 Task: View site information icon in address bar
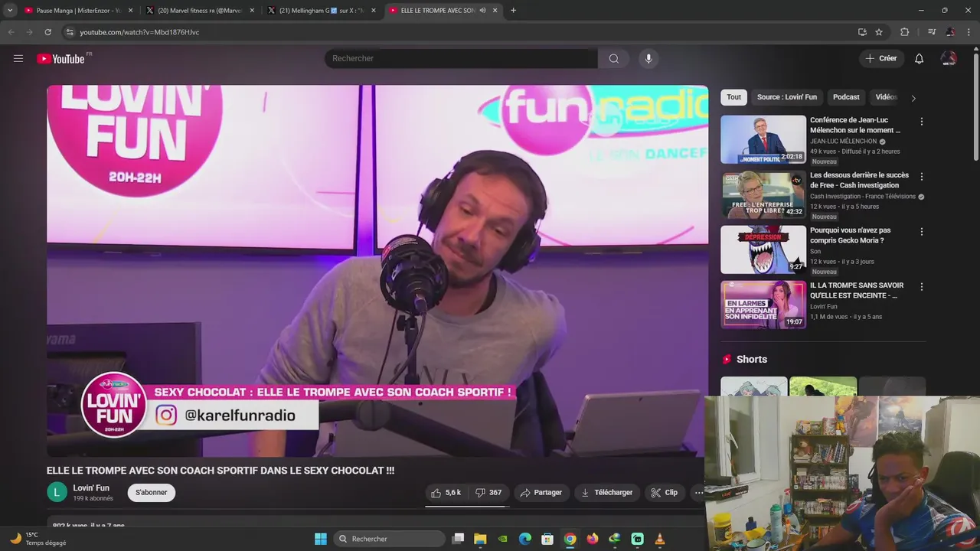(x=70, y=32)
